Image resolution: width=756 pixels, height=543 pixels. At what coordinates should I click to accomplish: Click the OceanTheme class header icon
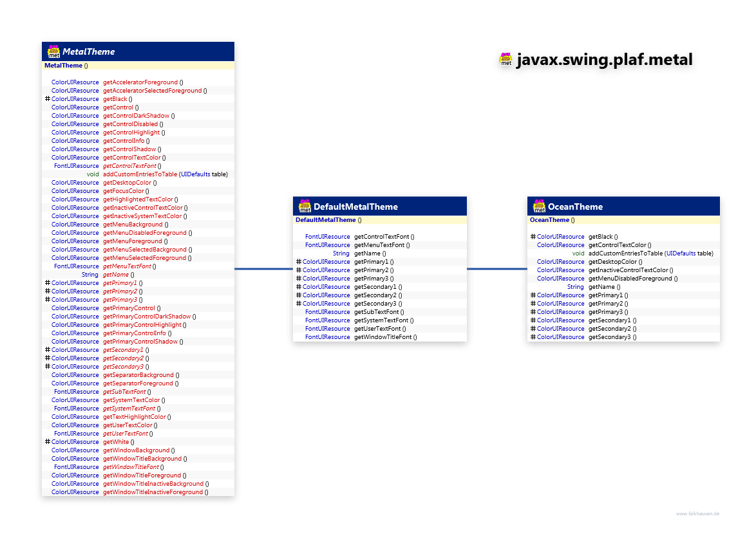pos(539,206)
